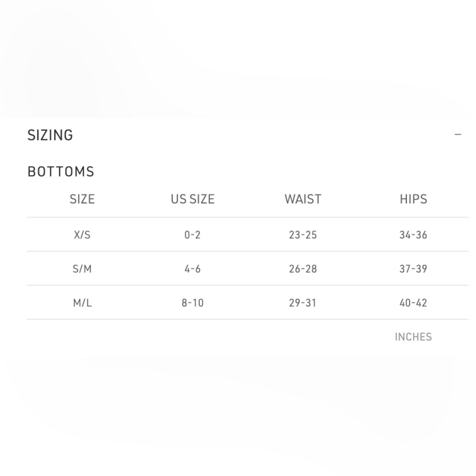Click the INCHES unit label
The height and width of the screenshot is (476, 476).
tap(413, 337)
